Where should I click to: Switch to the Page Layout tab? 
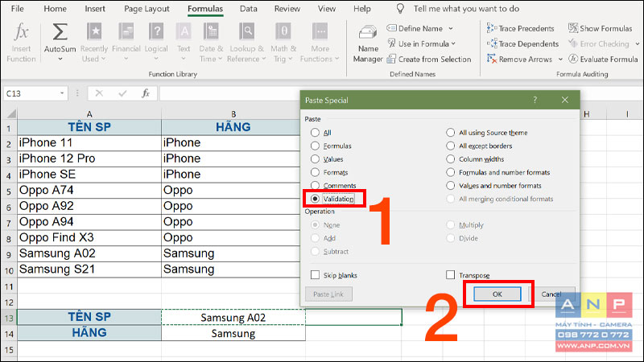(147, 9)
